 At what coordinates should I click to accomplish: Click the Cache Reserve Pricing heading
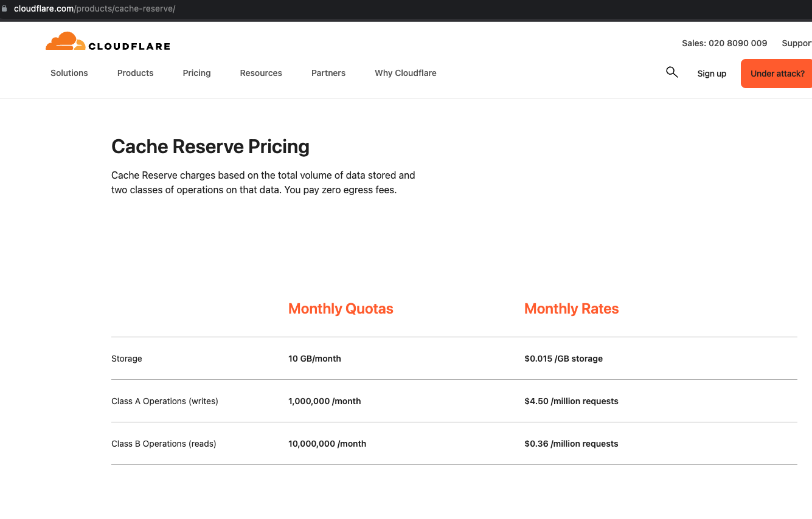pyautogui.click(x=210, y=146)
